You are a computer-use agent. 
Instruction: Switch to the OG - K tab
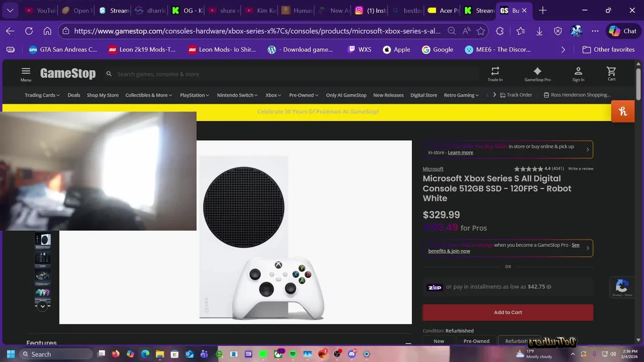tap(187, 11)
